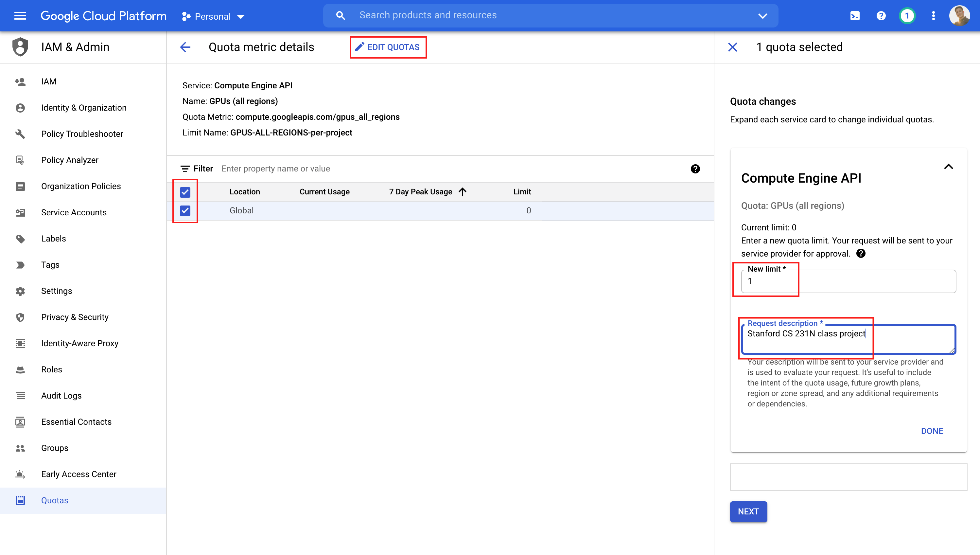Image resolution: width=980 pixels, height=555 pixels.
Task: Open the hamburger navigation menu
Action: coord(20,16)
